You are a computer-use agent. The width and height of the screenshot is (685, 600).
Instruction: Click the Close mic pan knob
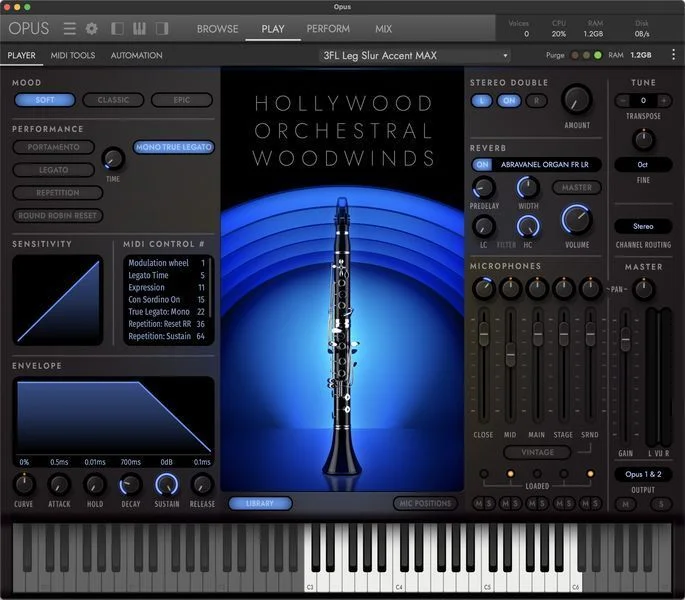click(x=484, y=288)
